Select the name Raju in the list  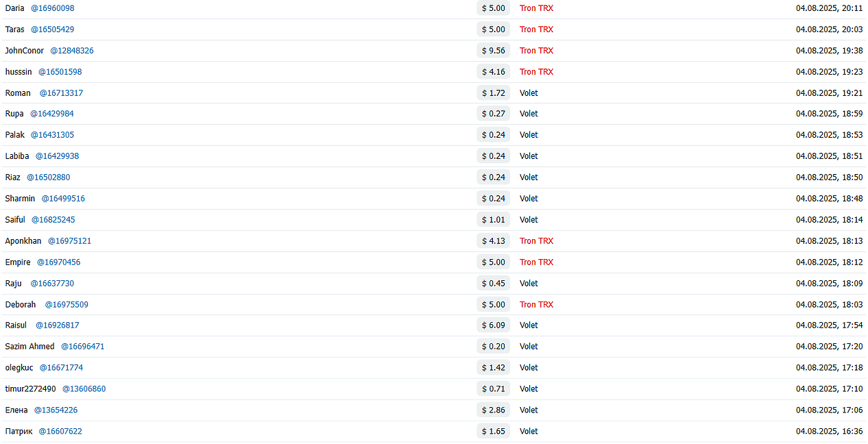(x=14, y=284)
